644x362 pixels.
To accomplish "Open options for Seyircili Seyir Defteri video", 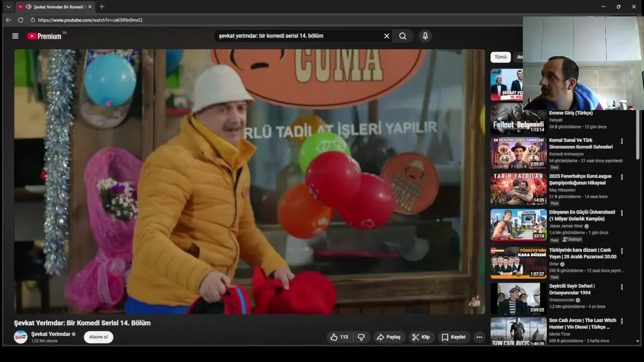I will coord(622,287).
